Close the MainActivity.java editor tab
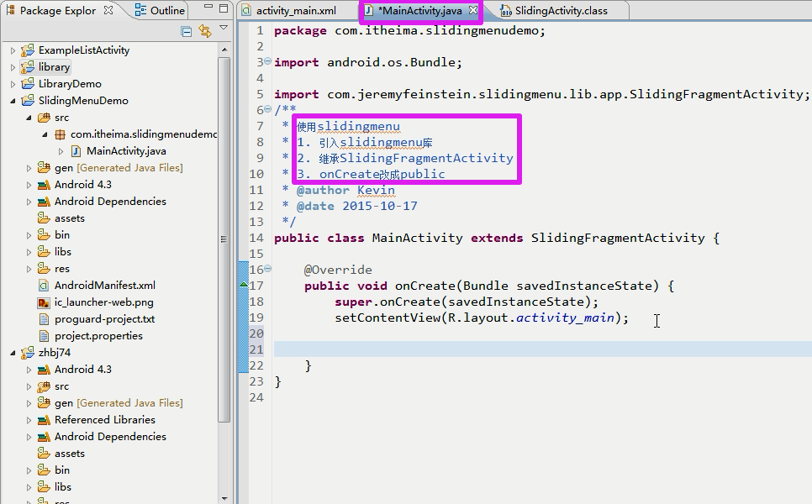 [x=473, y=11]
